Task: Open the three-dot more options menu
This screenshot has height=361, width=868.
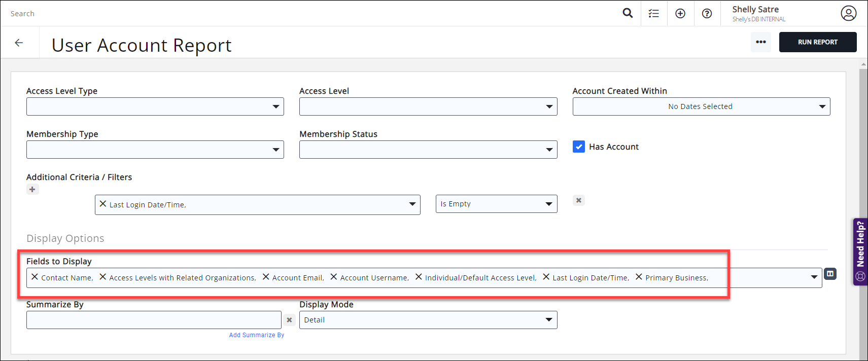Action: 760,42
